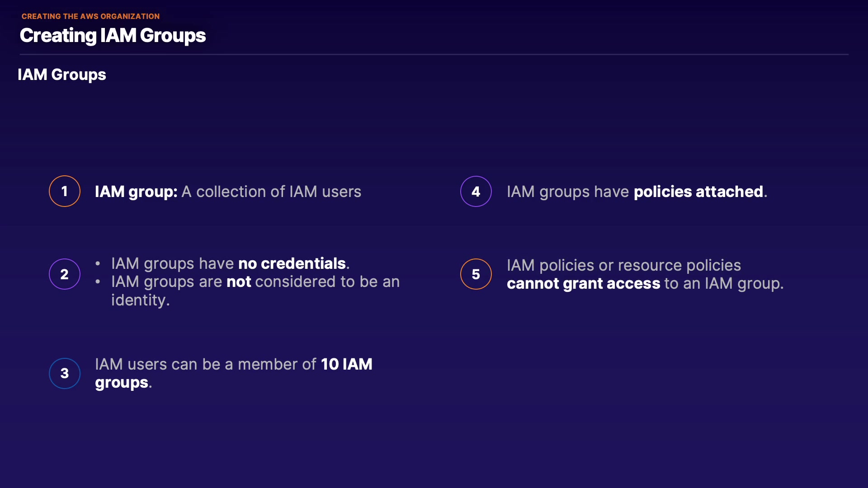
Task: Click the bold 'cannot grant access' text
Action: point(583,284)
